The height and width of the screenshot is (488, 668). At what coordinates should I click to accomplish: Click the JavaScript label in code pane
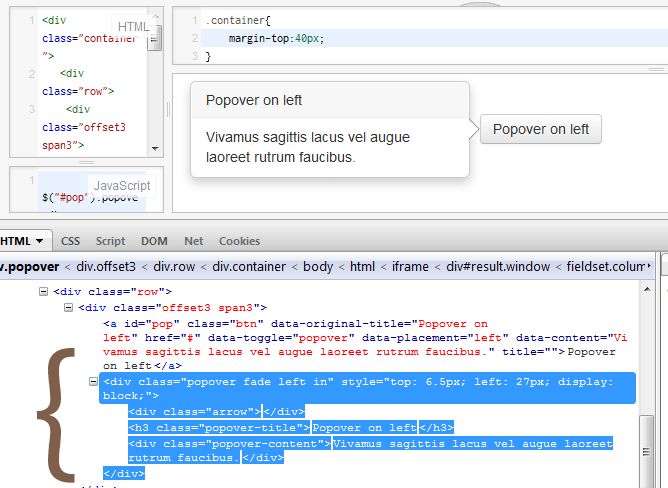[122, 186]
